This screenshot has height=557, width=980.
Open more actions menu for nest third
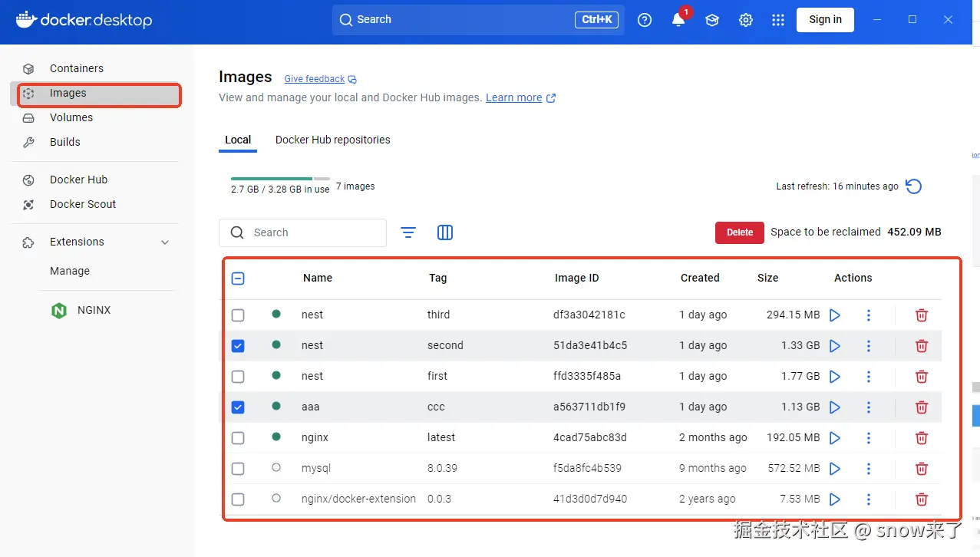click(x=869, y=315)
